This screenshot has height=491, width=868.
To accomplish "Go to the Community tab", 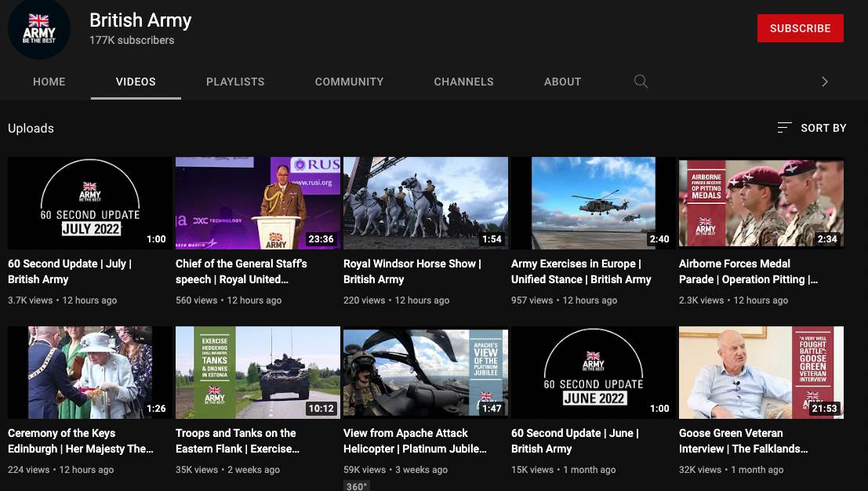I will pyautogui.click(x=349, y=82).
